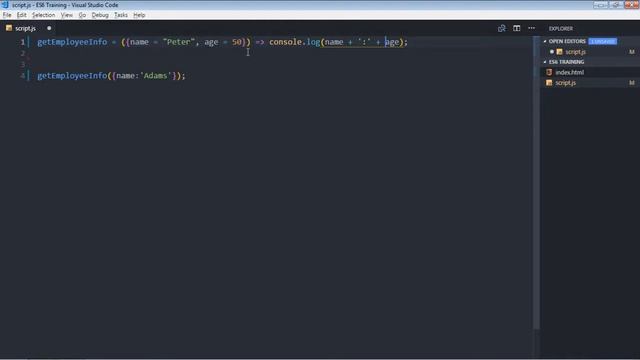Click the unsaved dot on script.js tab

[x=49, y=28]
